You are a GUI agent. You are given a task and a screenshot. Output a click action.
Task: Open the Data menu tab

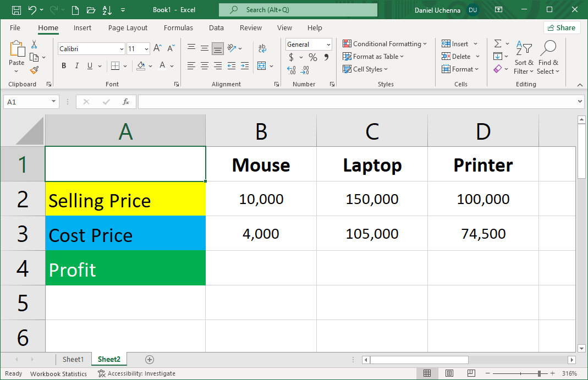216,27
